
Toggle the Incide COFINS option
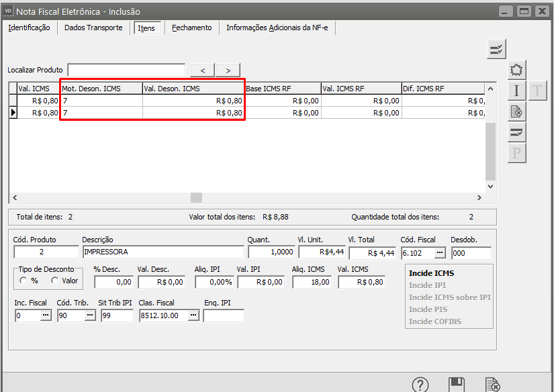pos(435,322)
